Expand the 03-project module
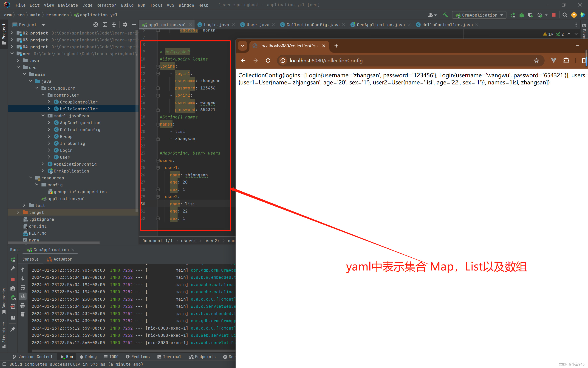Screen dimensions: 588x368 click(x=12, y=40)
